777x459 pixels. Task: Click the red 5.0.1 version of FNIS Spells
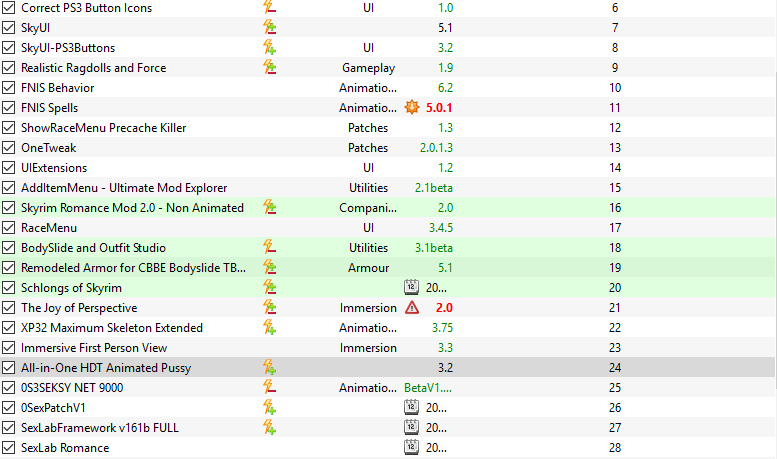(439, 108)
